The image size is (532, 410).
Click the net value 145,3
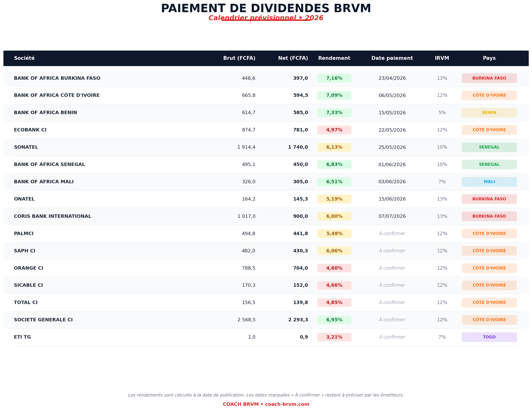pos(301,199)
